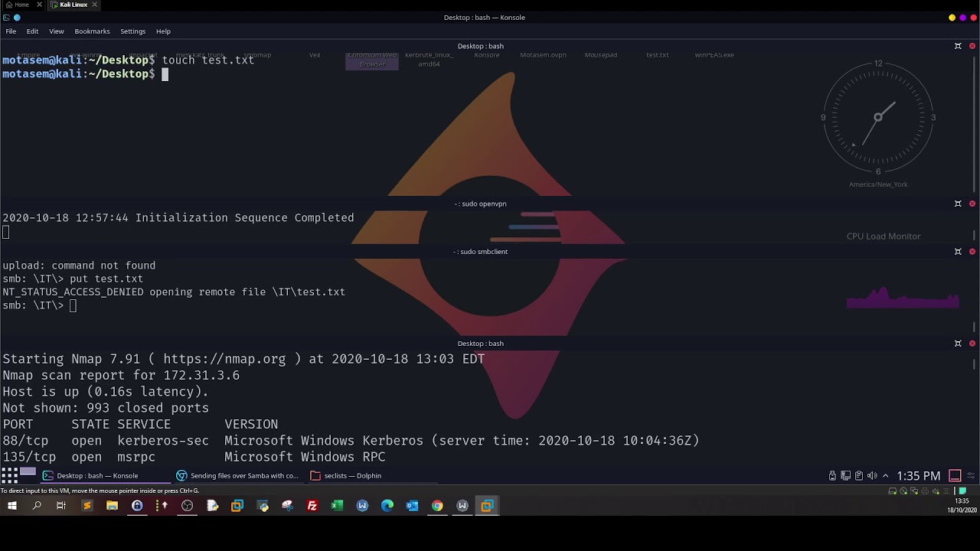Image resolution: width=980 pixels, height=551 pixels.
Task: Open the padlock VPN app on taskbar
Action: point(137,505)
